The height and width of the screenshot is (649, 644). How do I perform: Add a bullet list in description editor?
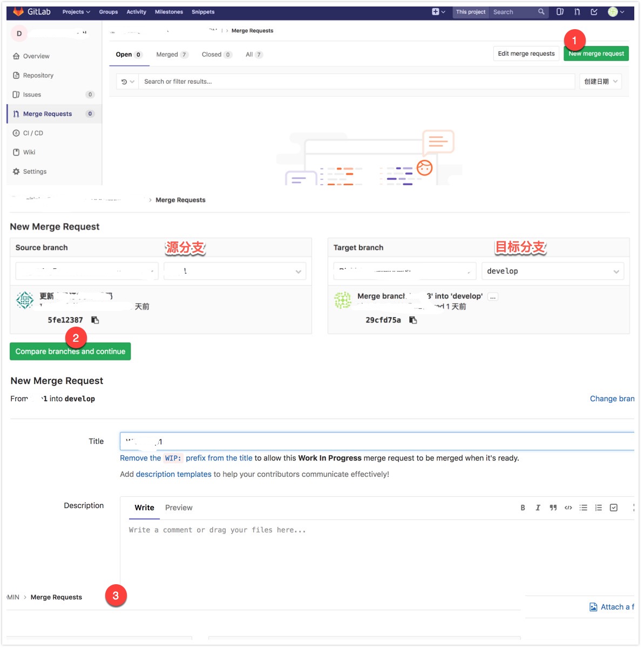point(583,508)
